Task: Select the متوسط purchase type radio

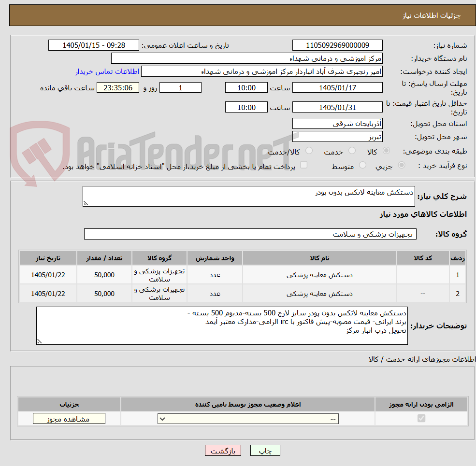Action: (x=362, y=165)
